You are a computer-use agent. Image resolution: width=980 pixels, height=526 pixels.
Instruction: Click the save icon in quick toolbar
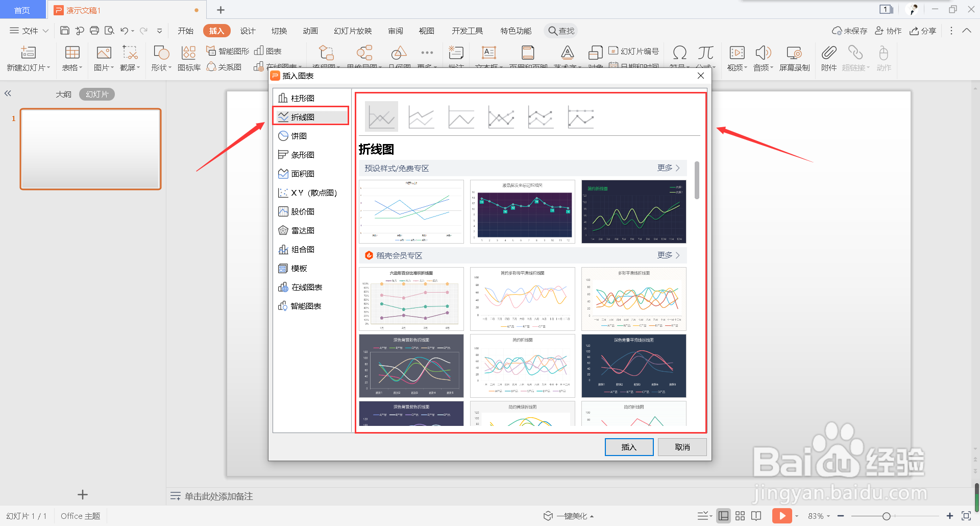point(65,31)
